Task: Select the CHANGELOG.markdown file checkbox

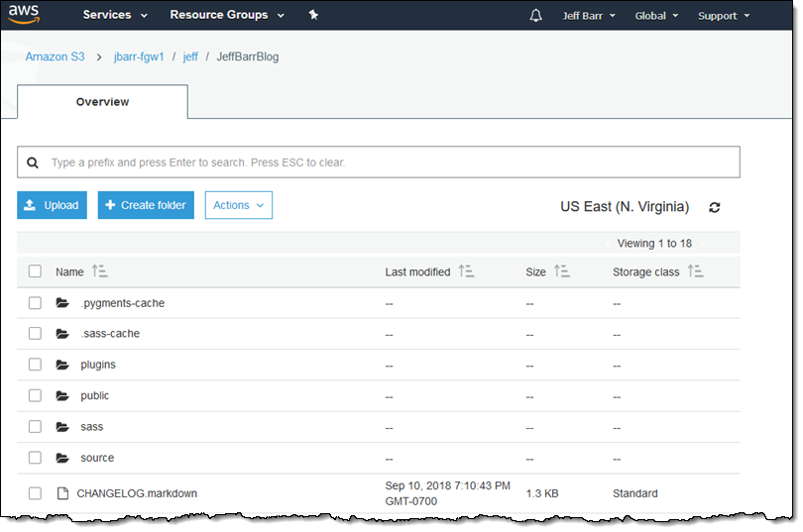Action: point(35,493)
